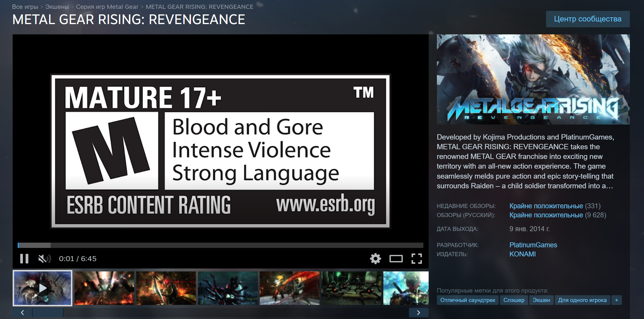Open Экшены breadcrumb category
The height and width of the screenshot is (319, 644).
(x=57, y=7)
